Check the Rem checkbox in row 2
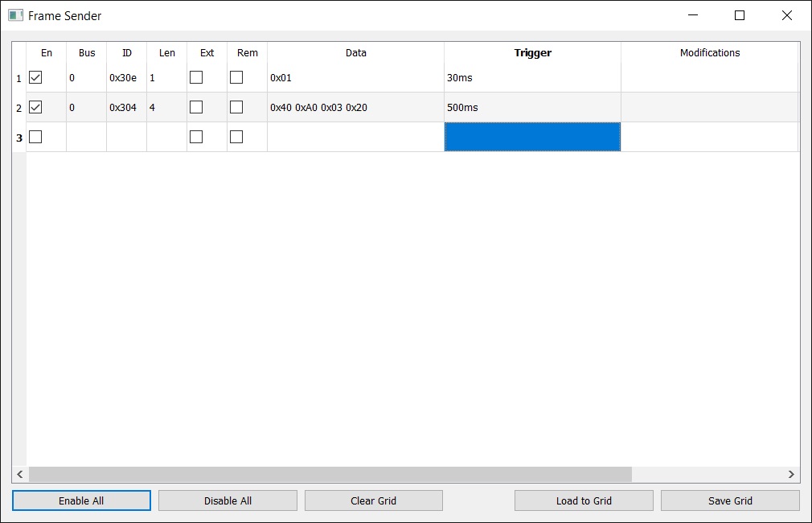This screenshot has height=523, width=812. [236, 107]
